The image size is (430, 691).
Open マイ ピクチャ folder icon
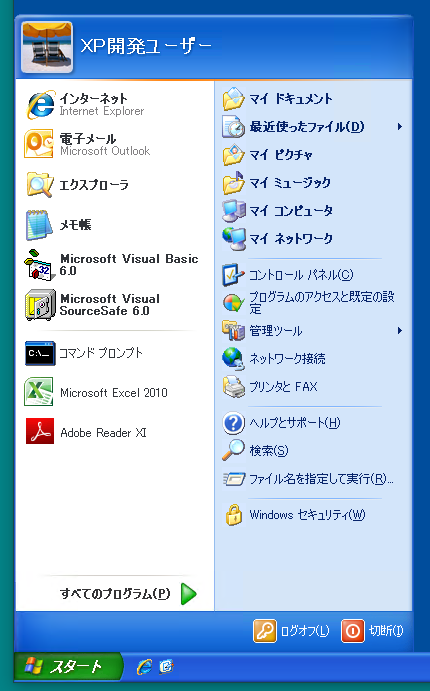pos(234,155)
